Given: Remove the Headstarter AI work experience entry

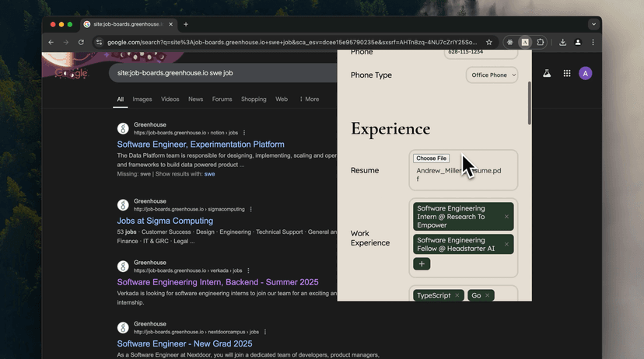Looking at the screenshot, I should click(506, 244).
